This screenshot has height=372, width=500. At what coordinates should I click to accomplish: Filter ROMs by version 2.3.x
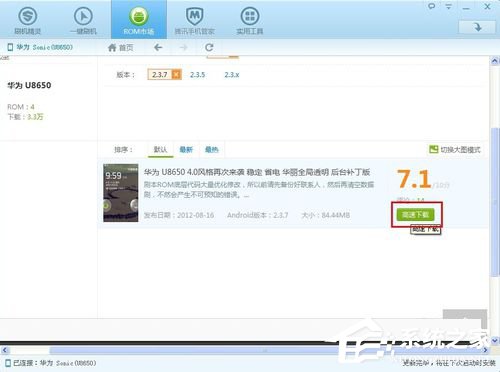[x=232, y=75]
